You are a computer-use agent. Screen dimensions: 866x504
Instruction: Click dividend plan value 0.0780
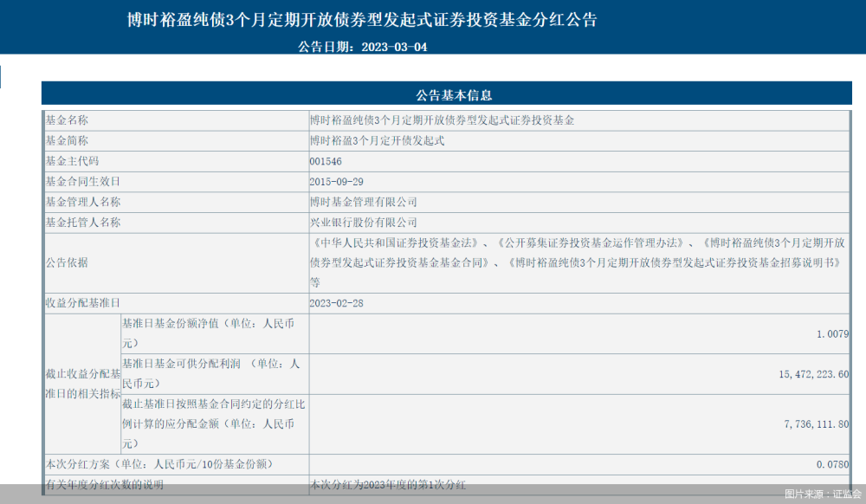[x=832, y=464]
